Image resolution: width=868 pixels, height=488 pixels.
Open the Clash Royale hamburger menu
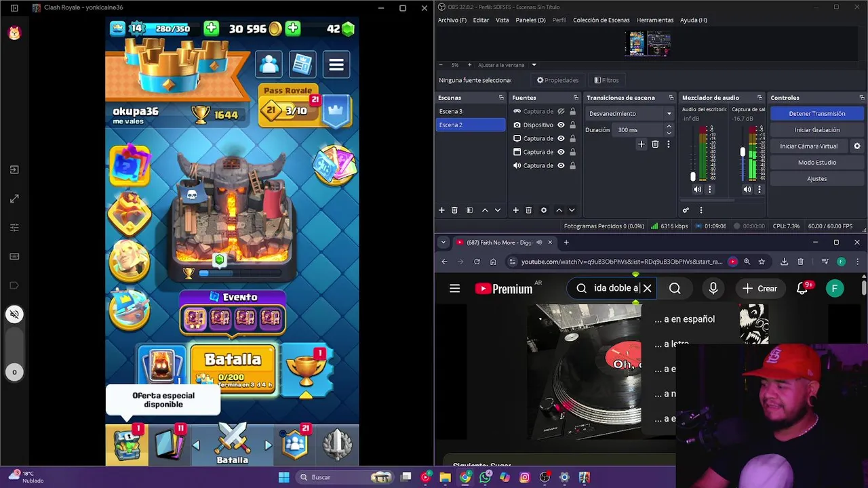pos(336,65)
